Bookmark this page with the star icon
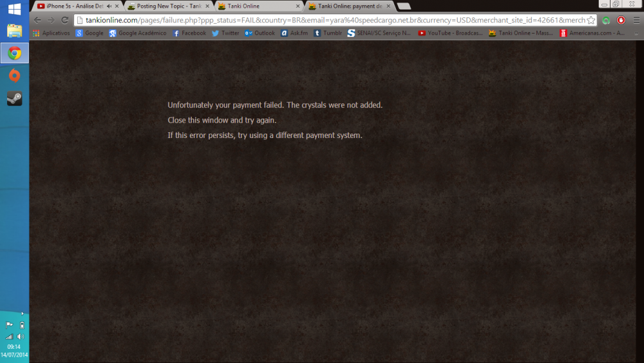644x363 pixels. click(x=591, y=20)
